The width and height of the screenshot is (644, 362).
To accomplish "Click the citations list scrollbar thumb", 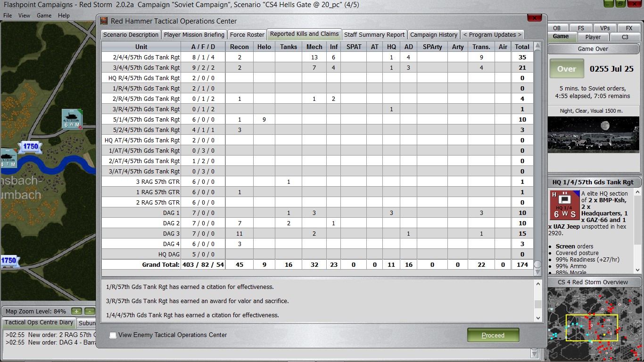I will tap(538, 304).
